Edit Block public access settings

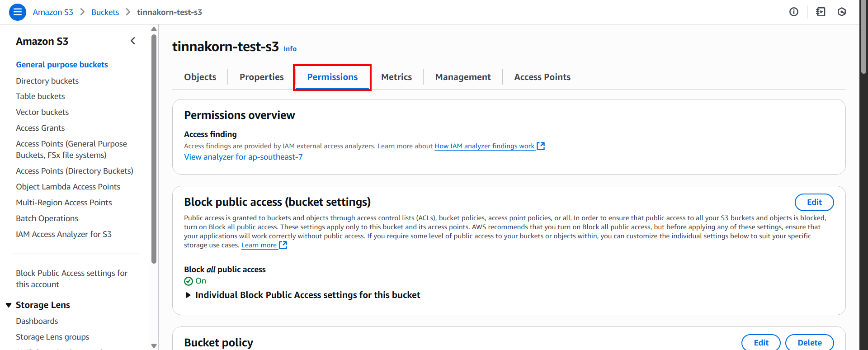[814, 202]
